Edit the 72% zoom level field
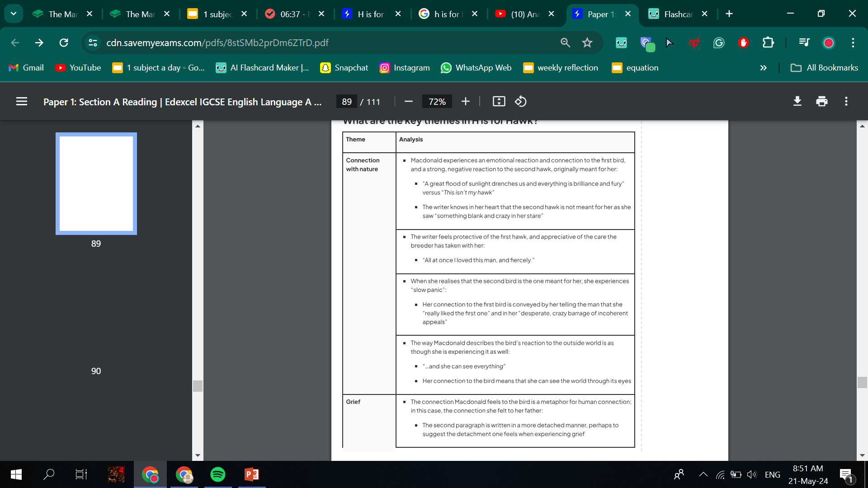Screen dimensions: 868x488 pos(437,102)
